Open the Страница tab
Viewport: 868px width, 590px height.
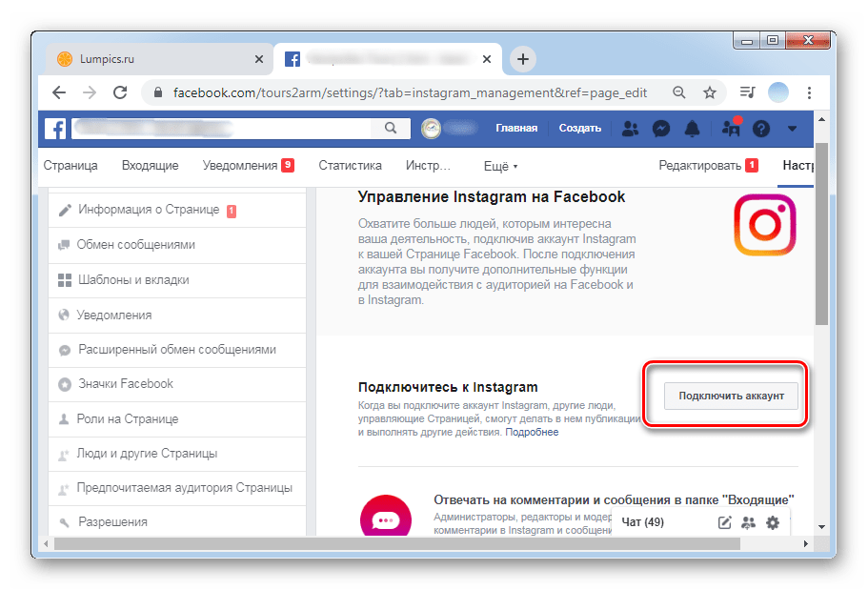click(71, 166)
